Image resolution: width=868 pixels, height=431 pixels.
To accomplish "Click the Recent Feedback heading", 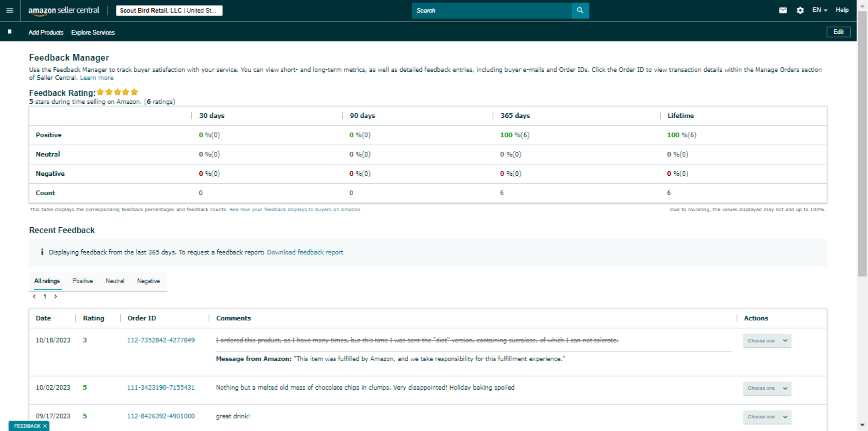I will pyautogui.click(x=62, y=230).
